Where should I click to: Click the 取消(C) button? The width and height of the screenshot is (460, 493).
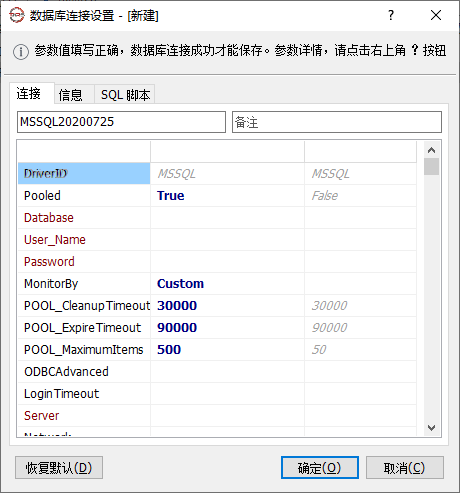tap(405, 468)
